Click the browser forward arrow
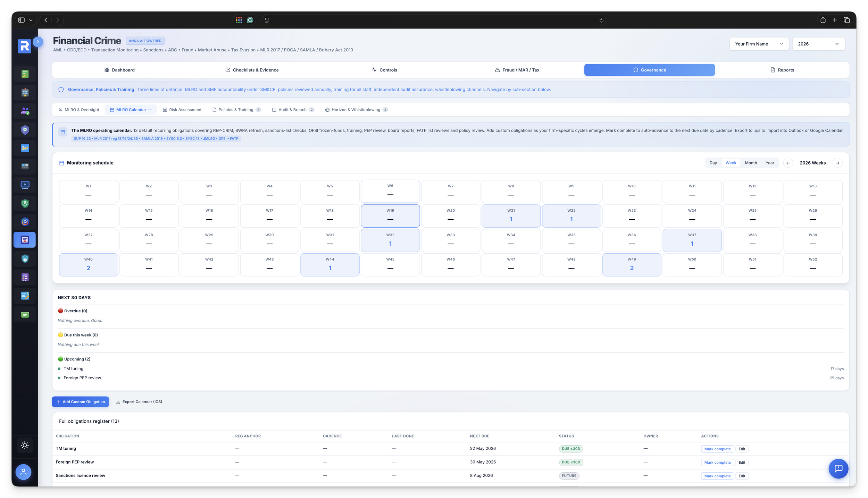 (x=57, y=20)
